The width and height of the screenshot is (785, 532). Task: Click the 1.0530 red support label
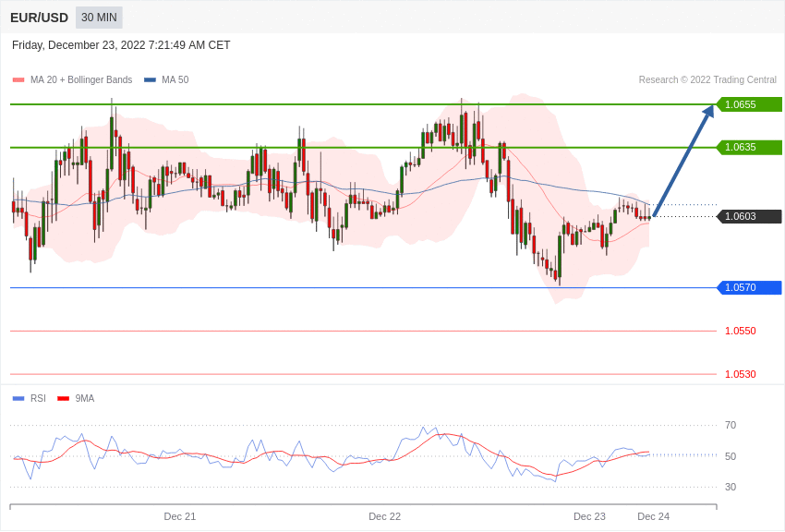pos(741,374)
